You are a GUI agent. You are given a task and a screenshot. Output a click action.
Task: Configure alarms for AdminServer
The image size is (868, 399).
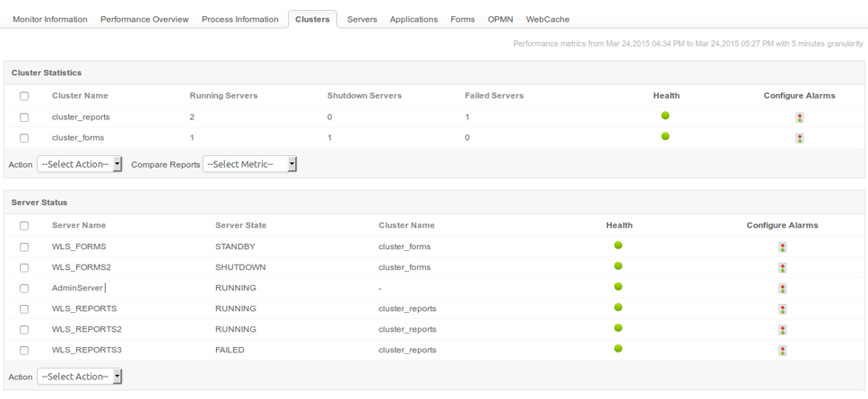coord(782,289)
